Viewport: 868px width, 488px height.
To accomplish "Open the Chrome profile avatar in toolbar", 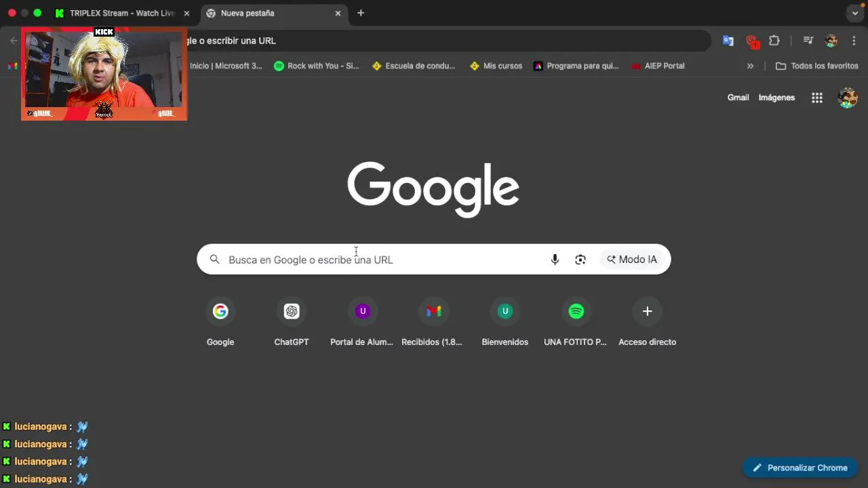I will (x=831, y=41).
